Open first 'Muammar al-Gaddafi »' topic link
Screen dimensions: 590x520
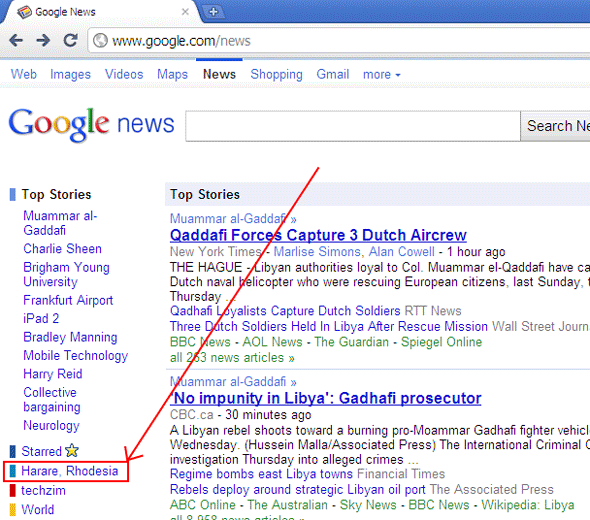[x=233, y=219]
